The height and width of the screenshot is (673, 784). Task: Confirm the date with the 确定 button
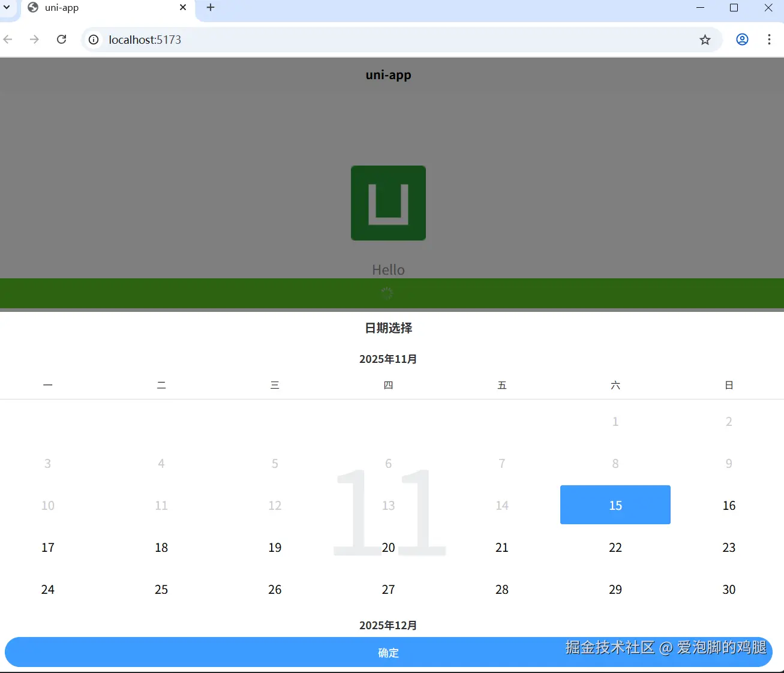point(389,652)
